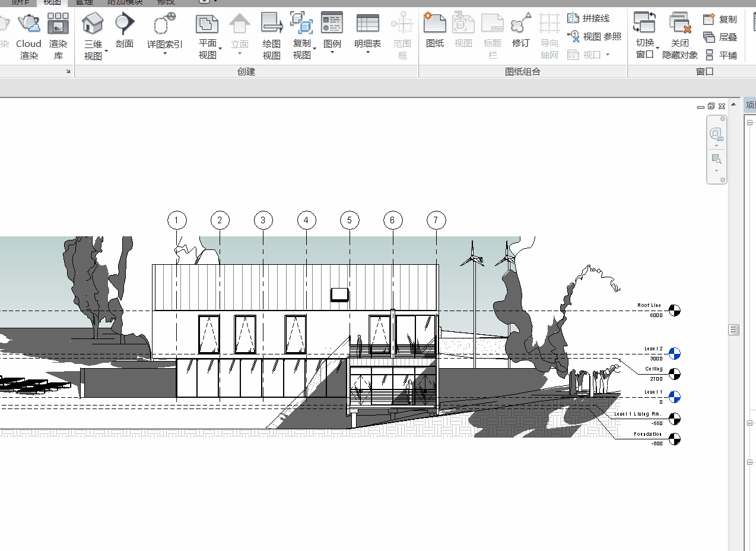756x551 pixels.
Task: Click the zoom region icon in navigation bar
Action: (x=716, y=159)
